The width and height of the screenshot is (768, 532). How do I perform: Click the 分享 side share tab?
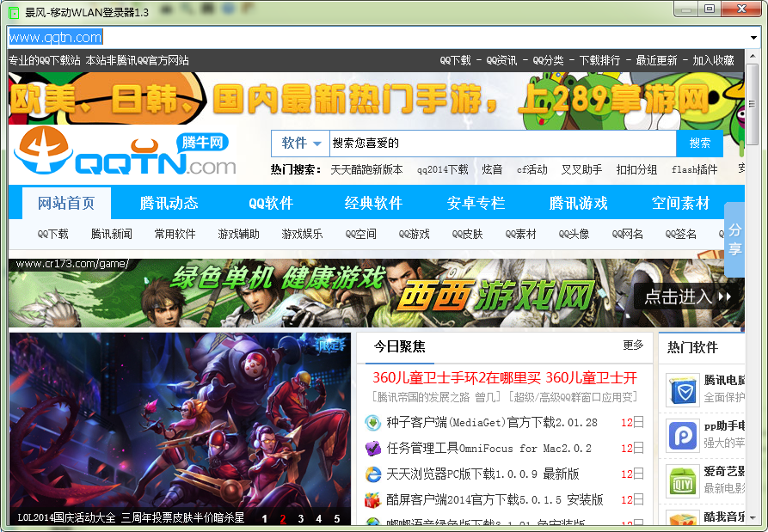[734, 240]
